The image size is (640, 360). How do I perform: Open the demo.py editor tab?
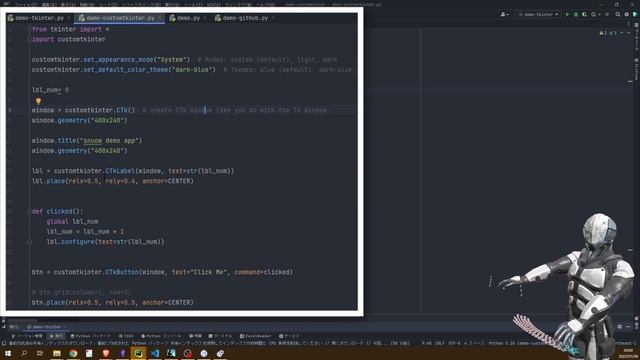[188, 18]
